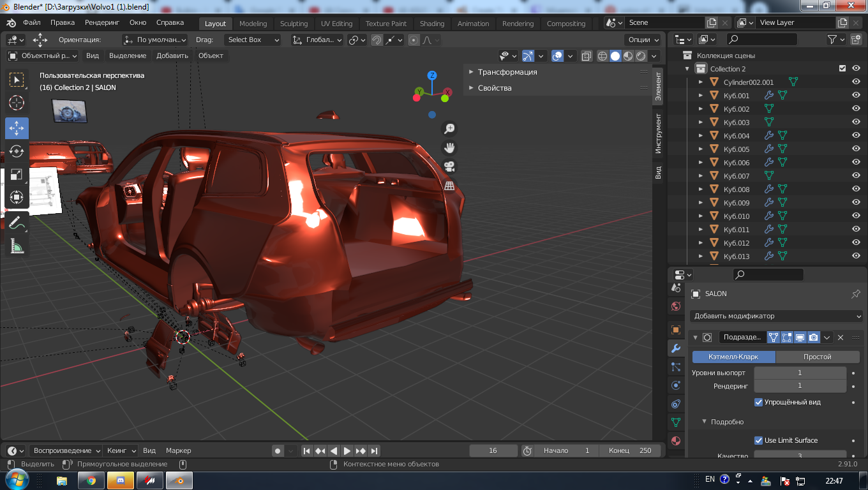This screenshot has width=868, height=490.
Task: Click the pan view hand icon
Action: pos(449,148)
